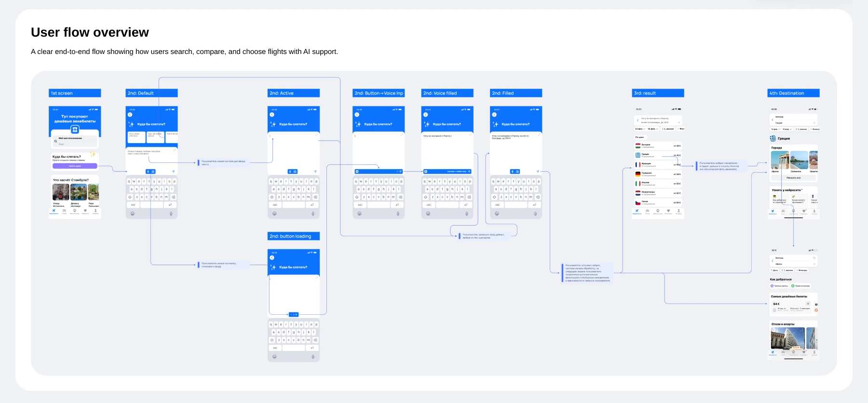Expand text field icon in 2nd: Active screen
Screen dimensions: 868x403
(316, 135)
